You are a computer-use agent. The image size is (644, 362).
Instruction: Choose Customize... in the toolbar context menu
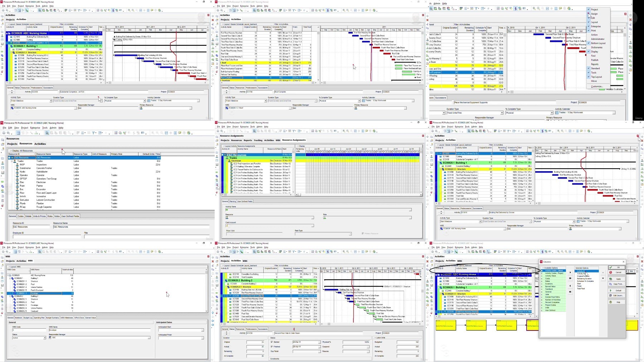(597, 86)
